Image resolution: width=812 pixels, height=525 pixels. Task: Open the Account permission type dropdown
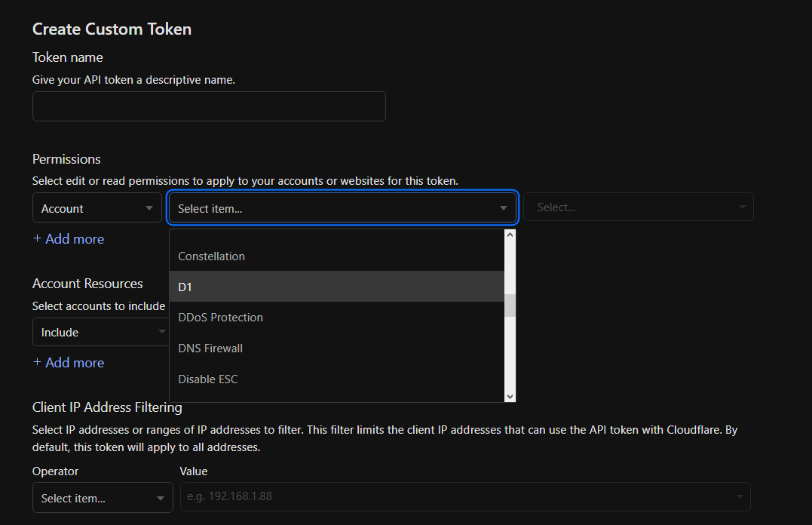(97, 208)
